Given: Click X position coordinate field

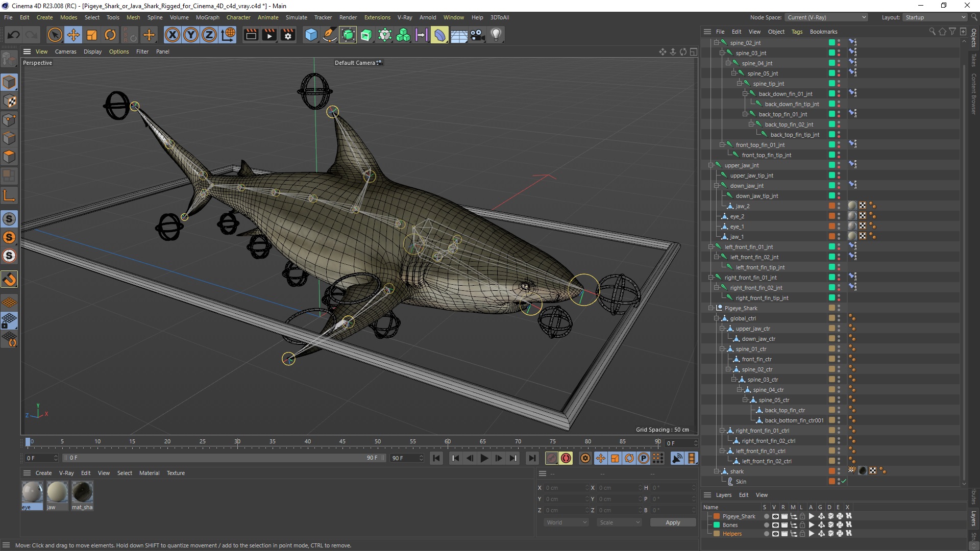Looking at the screenshot, I should click(x=566, y=488).
